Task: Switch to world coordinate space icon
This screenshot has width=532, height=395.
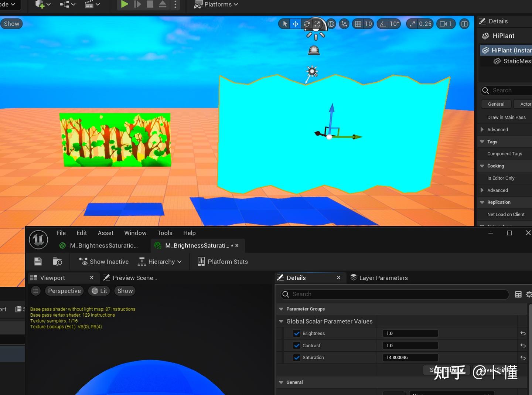Action: 331,24
